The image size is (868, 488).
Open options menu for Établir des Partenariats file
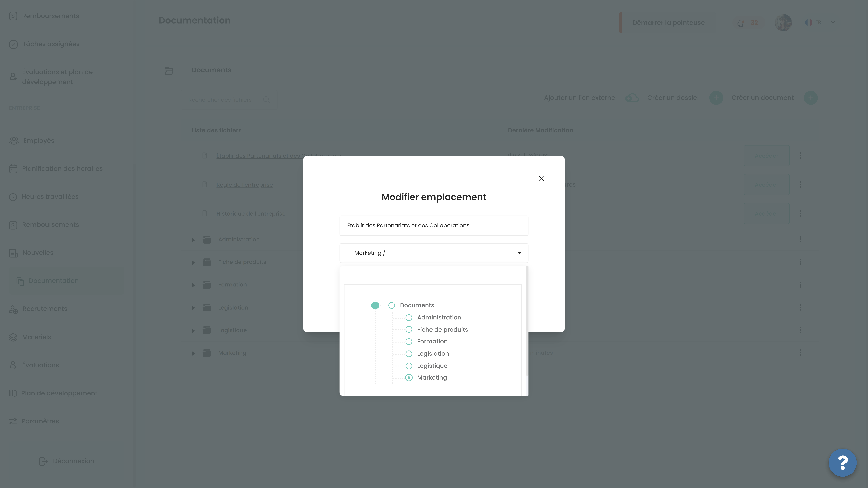pyautogui.click(x=800, y=156)
